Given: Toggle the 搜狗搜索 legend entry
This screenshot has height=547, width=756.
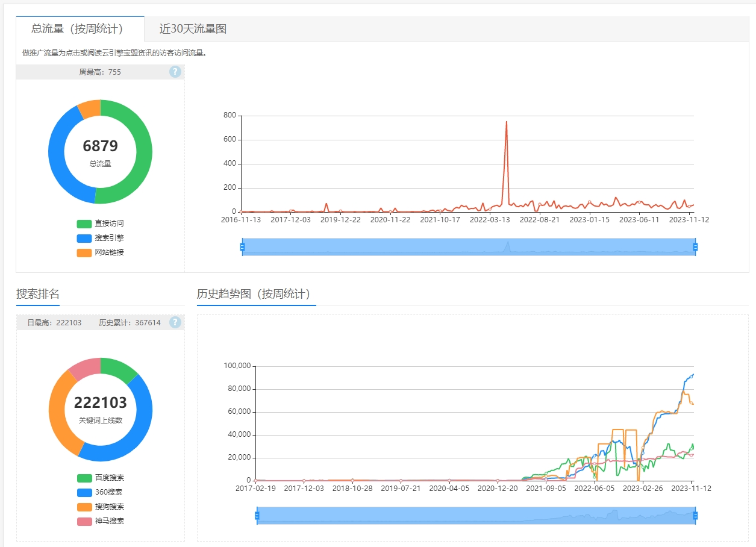Looking at the screenshot, I should pos(100,507).
